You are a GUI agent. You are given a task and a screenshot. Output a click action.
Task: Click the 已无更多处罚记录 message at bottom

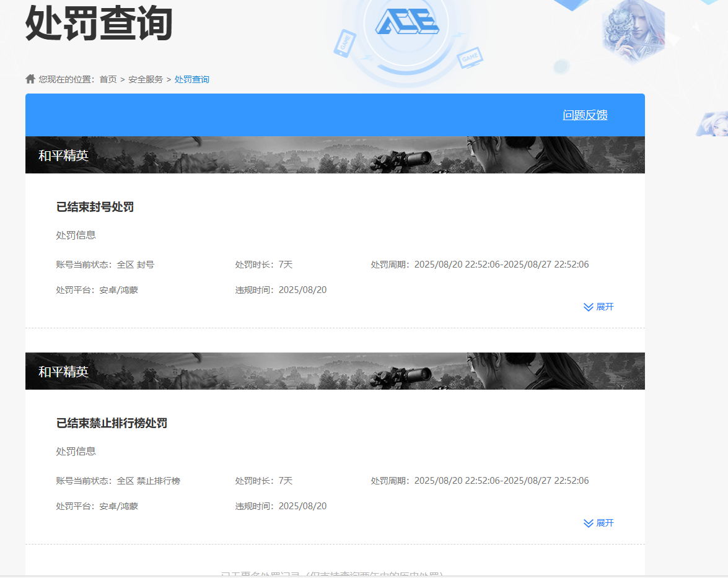pyautogui.click(x=335, y=575)
